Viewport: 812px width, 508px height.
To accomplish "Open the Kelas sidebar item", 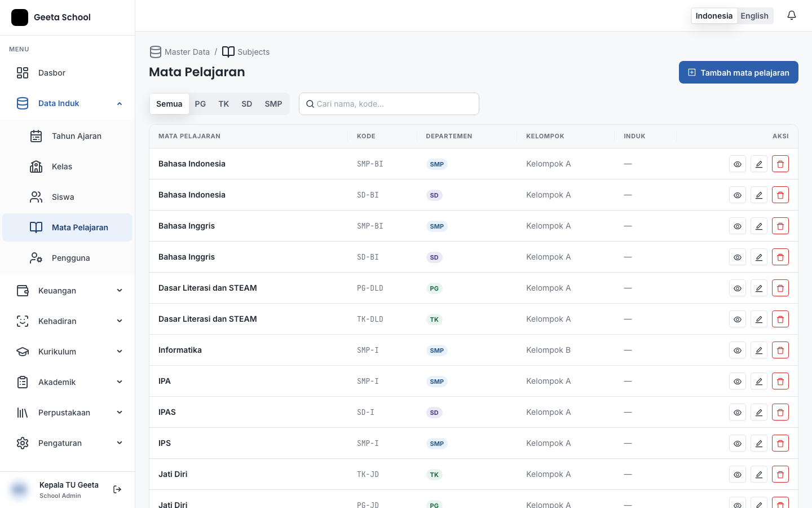I will 68,167.
